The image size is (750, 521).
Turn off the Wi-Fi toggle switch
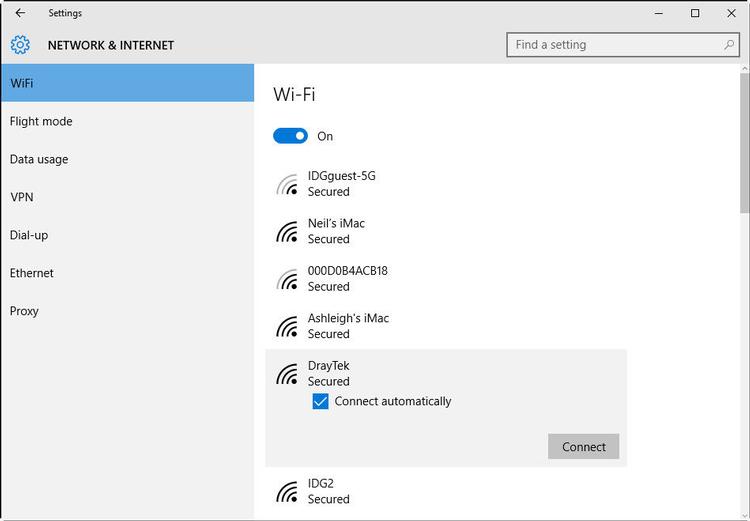(x=290, y=136)
